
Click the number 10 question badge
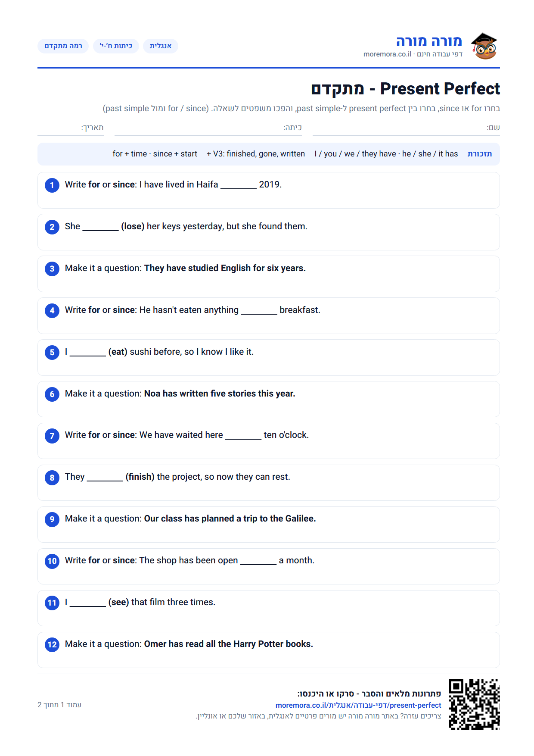52,561
